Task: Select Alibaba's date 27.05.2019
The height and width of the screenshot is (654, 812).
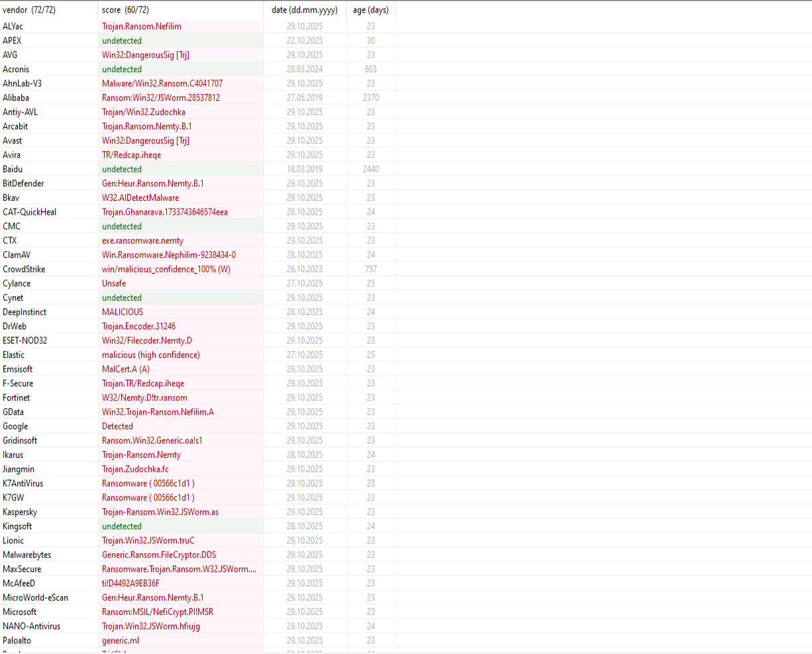Action: point(305,98)
